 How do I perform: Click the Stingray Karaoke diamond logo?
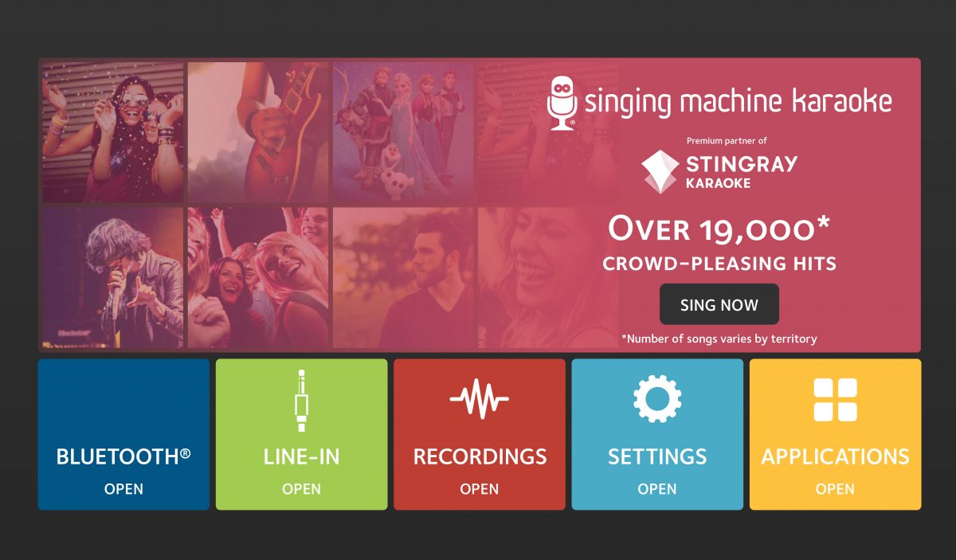[660, 172]
